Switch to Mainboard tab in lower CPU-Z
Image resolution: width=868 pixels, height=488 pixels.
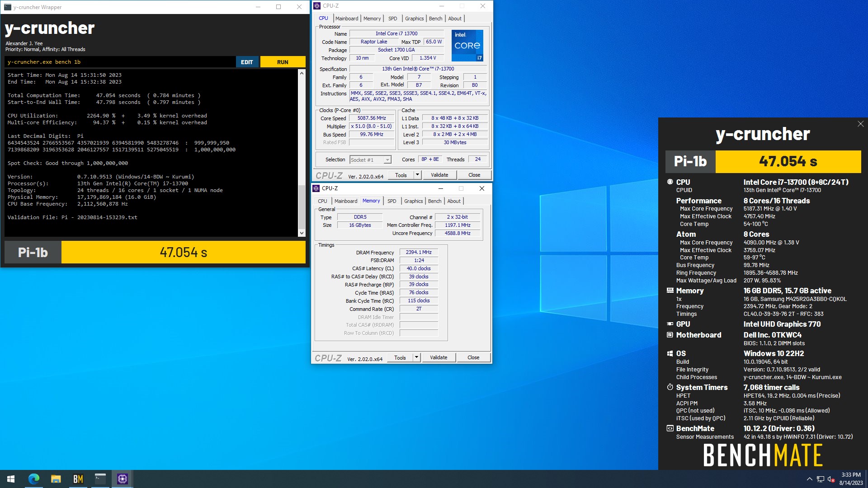pyautogui.click(x=346, y=201)
